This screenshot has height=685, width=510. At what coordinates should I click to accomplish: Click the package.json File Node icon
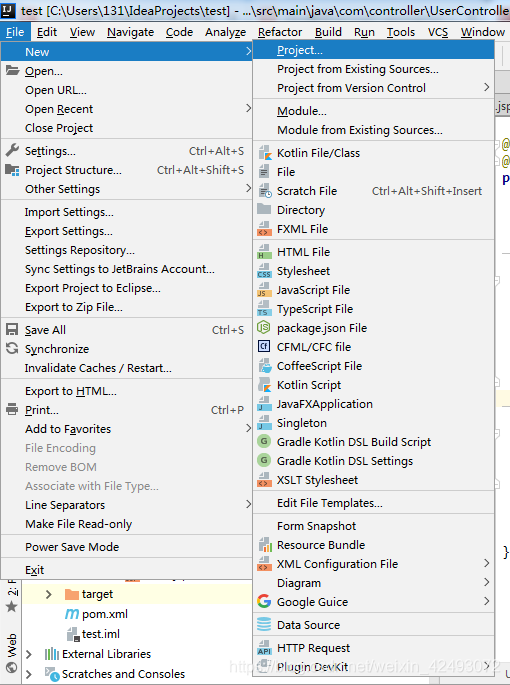264,327
